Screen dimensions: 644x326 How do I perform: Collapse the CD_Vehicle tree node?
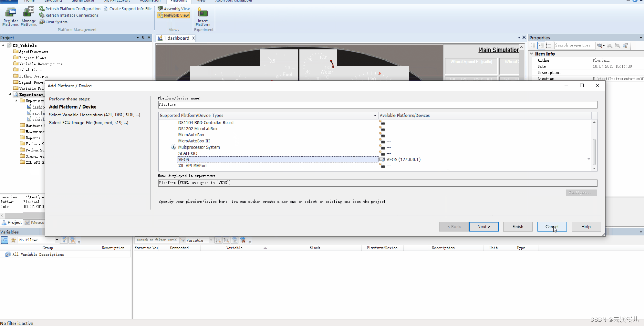[x=4, y=45]
